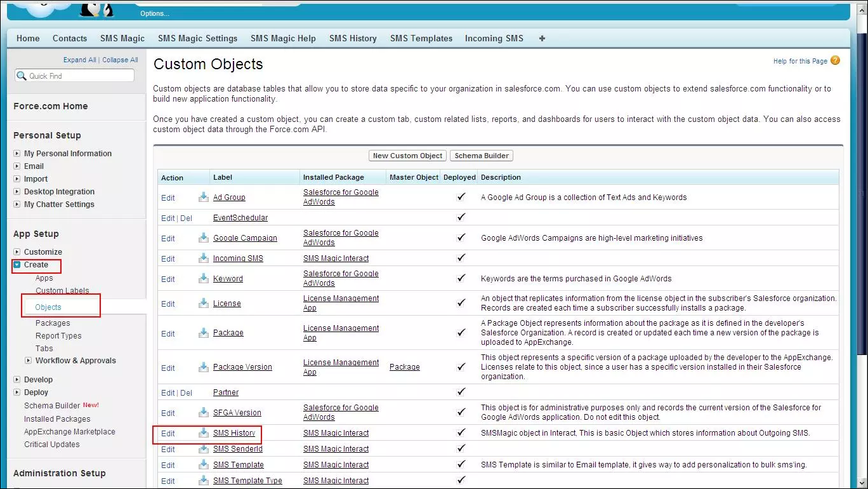Click the download icon beside SMS SenderId
The height and width of the screenshot is (489, 868).
(x=204, y=448)
